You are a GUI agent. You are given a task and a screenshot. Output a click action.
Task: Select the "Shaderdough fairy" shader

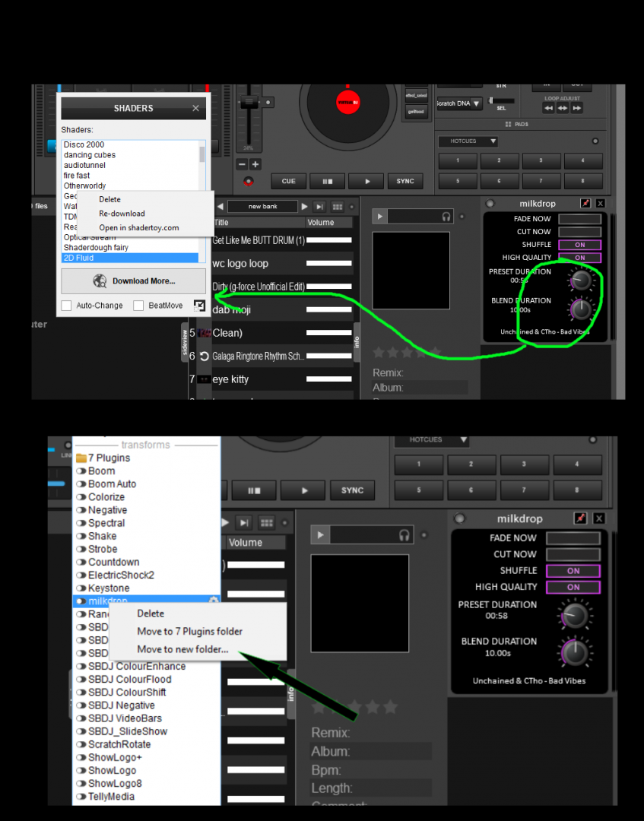pos(97,248)
